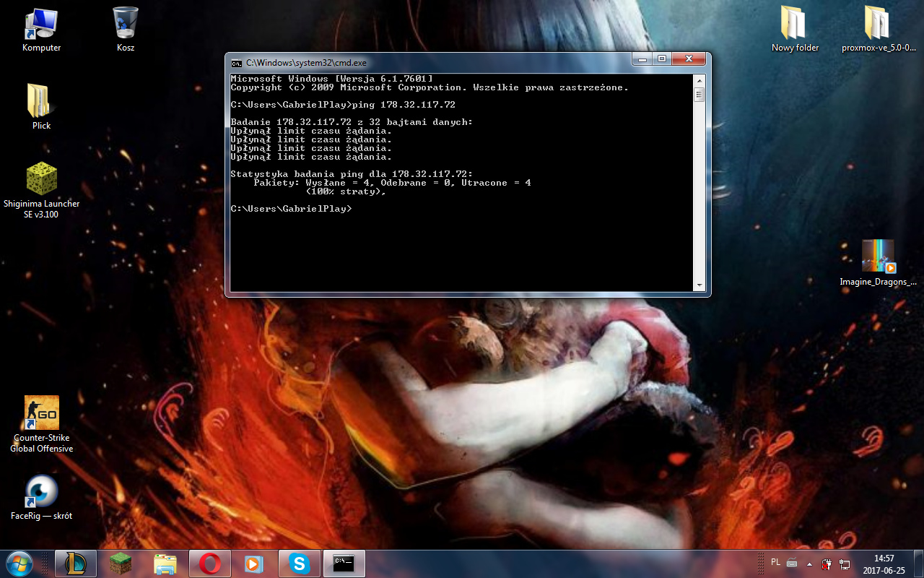Open League of Legends from the taskbar
Viewport: 924px width, 578px height.
tap(76, 563)
